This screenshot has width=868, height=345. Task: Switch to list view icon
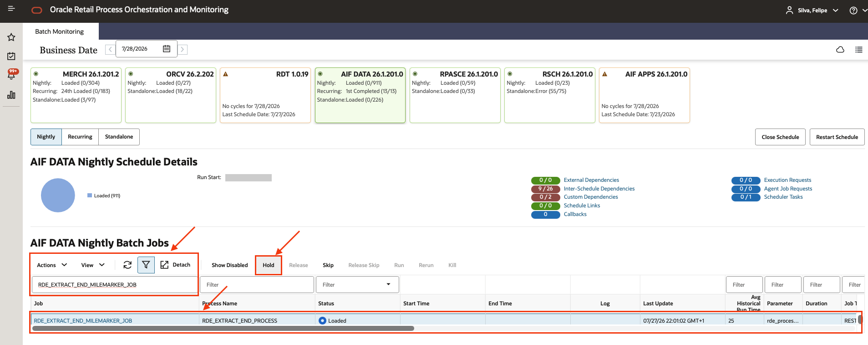tap(859, 50)
